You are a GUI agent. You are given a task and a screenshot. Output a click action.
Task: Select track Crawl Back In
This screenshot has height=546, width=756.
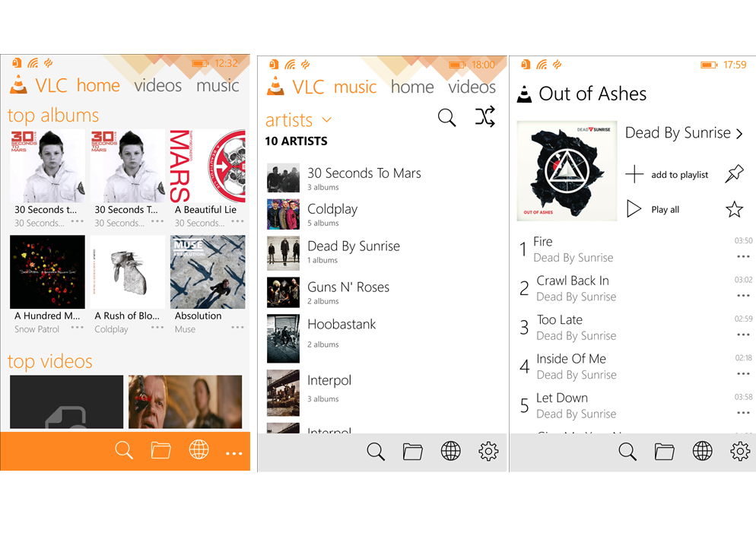point(572,281)
